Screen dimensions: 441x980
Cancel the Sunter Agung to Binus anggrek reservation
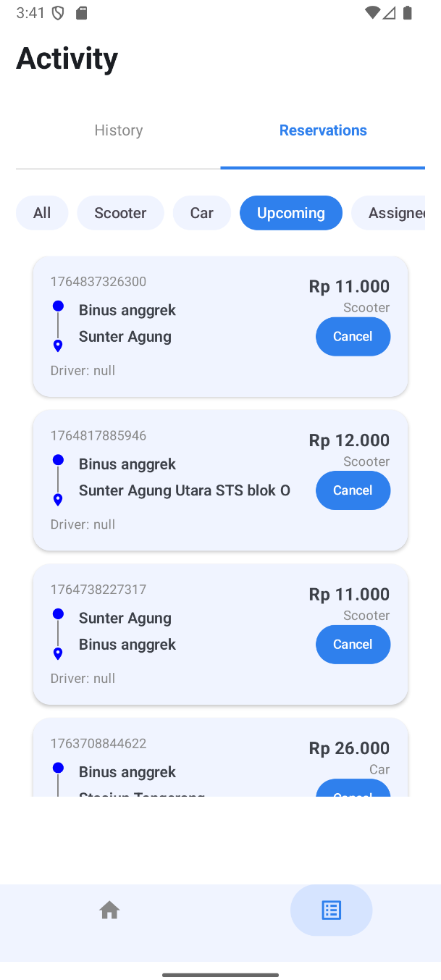click(353, 644)
